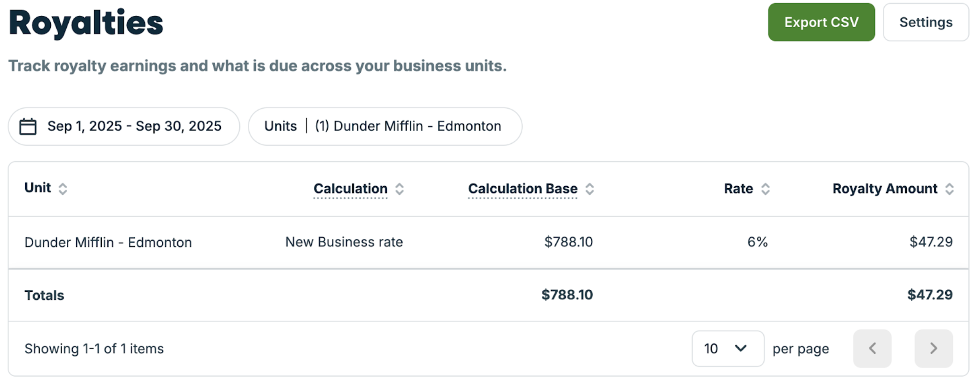Click the New Business rate cell
Image resolution: width=980 pixels, height=380 pixels.
coord(344,242)
